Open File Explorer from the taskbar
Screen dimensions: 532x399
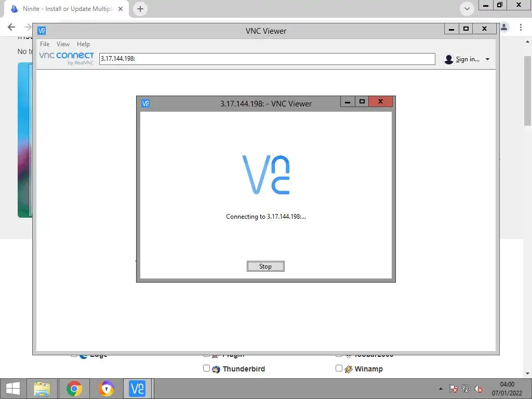[42, 389]
